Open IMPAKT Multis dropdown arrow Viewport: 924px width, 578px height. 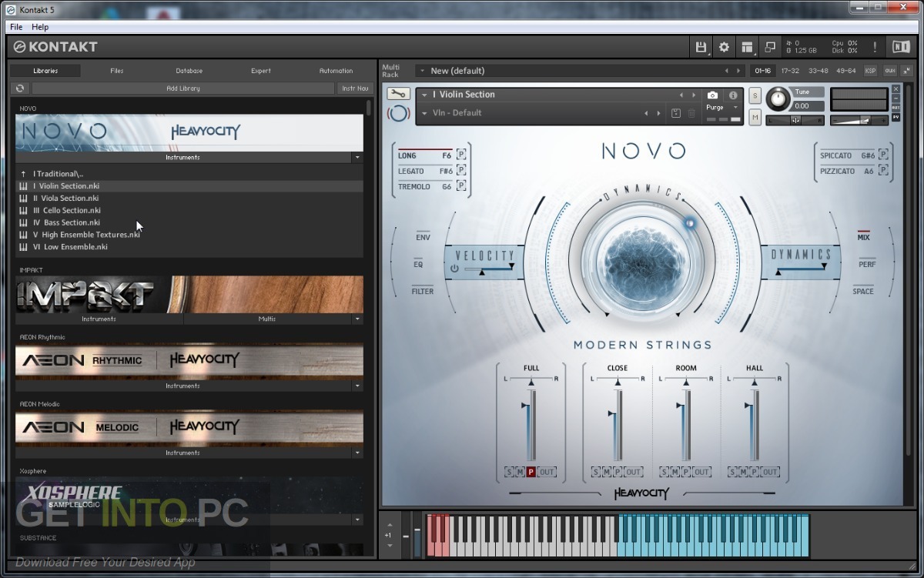357,319
